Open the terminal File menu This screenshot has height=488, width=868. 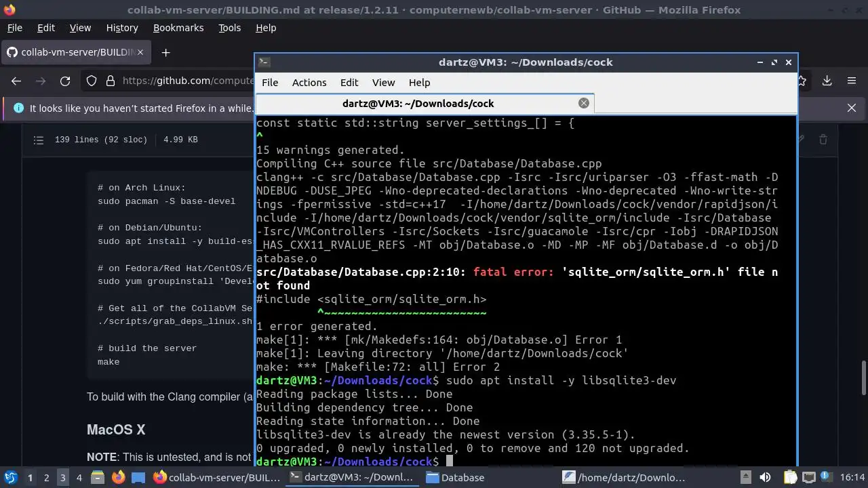click(x=270, y=82)
